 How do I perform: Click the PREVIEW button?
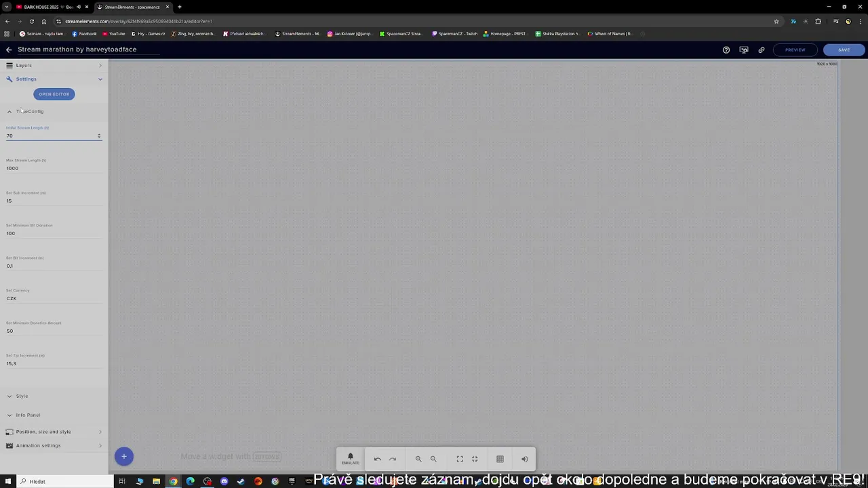click(795, 49)
